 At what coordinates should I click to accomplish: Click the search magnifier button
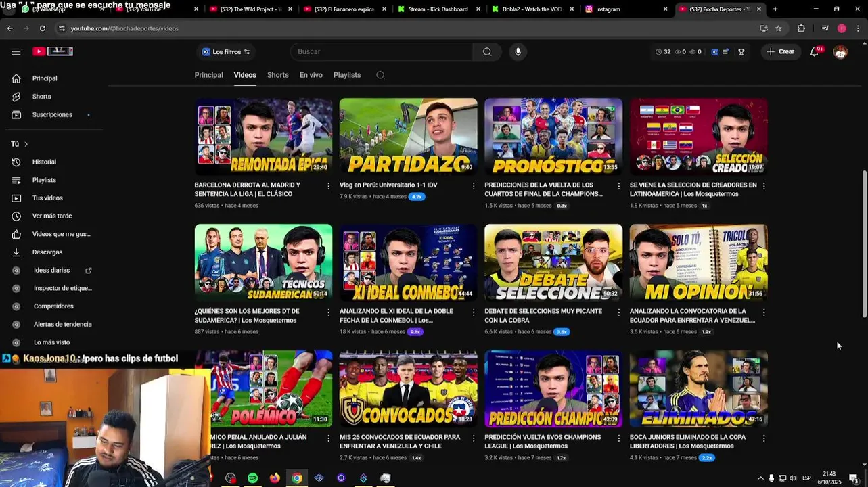[x=487, y=52]
